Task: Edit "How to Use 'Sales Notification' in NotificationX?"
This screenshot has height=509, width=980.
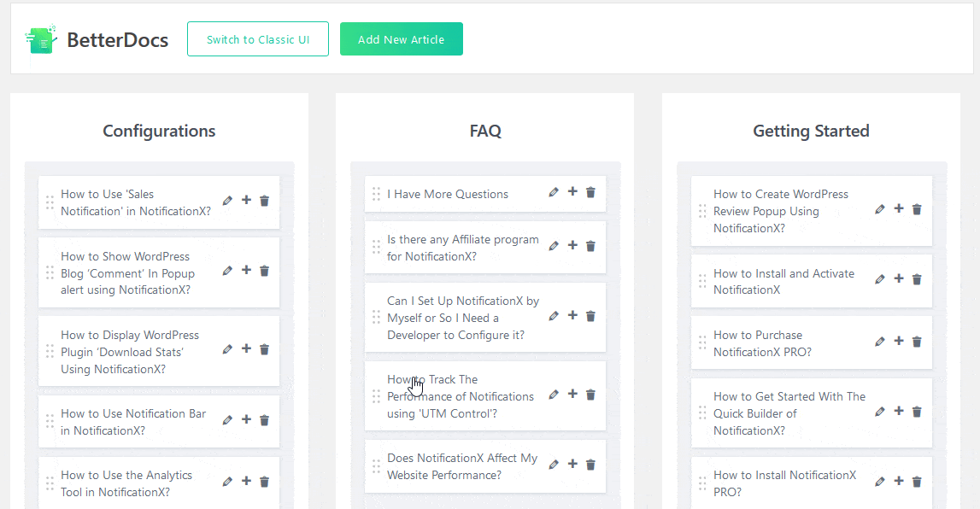Action: coord(226,201)
